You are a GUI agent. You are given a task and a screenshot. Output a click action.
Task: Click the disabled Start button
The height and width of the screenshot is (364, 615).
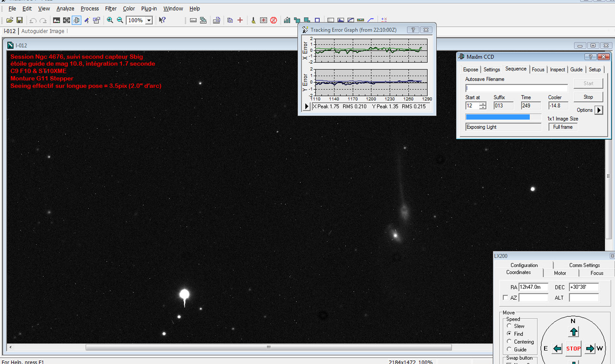click(588, 84)
